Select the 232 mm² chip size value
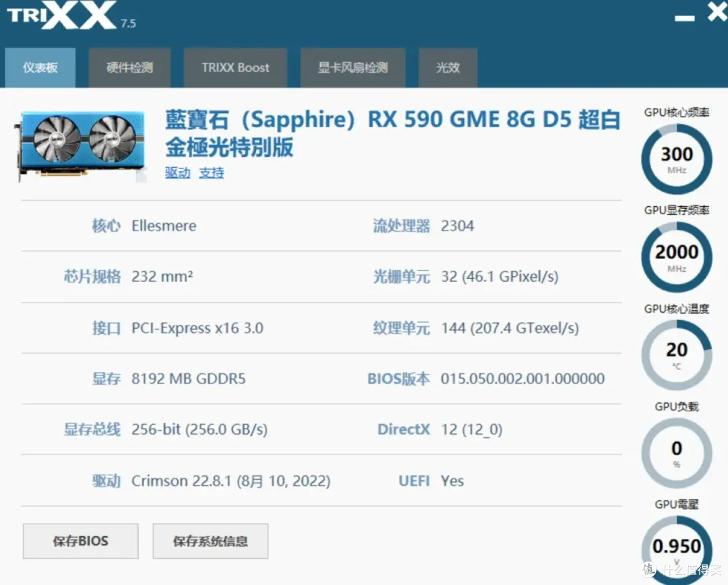The image size is (728, 585). click(x=162, y=276)
